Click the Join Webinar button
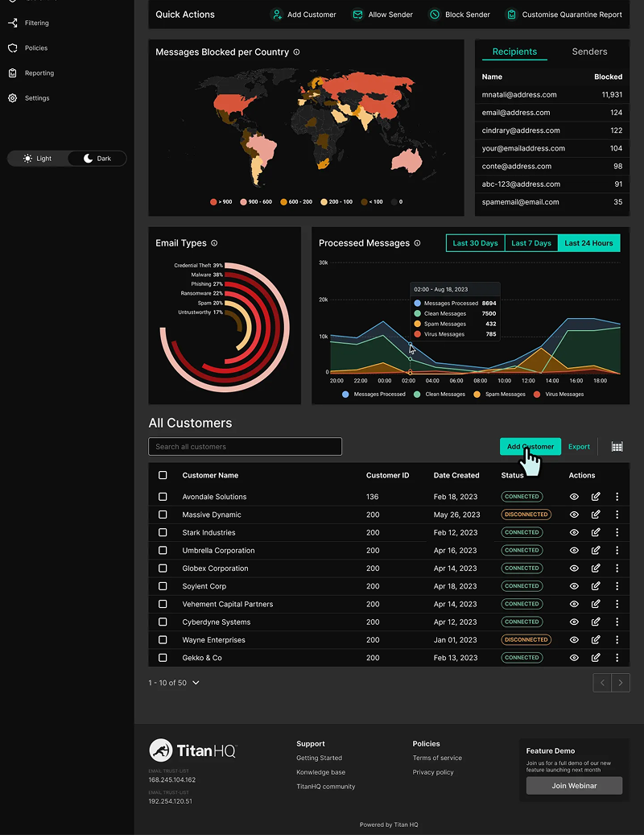The image size is (644, 839). (574, 786)
